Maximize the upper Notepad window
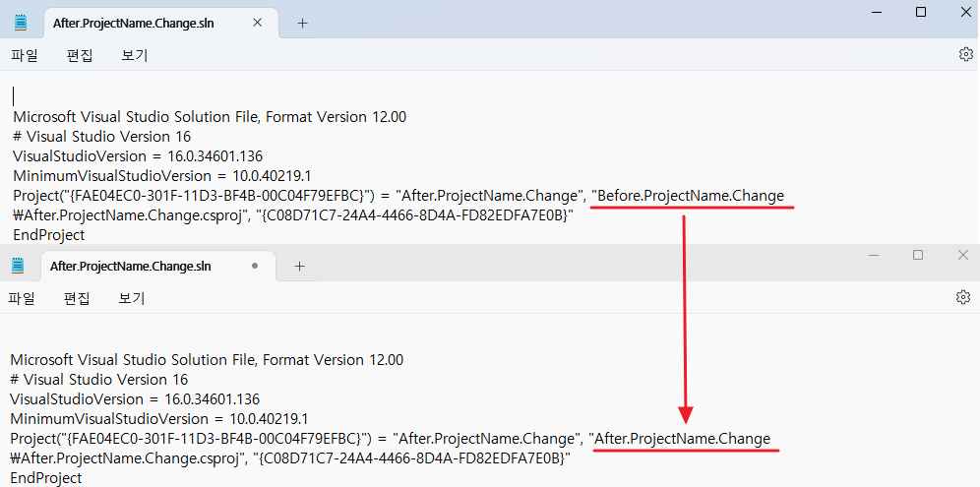This screenshot has width=980, height=487. [921, 12]
